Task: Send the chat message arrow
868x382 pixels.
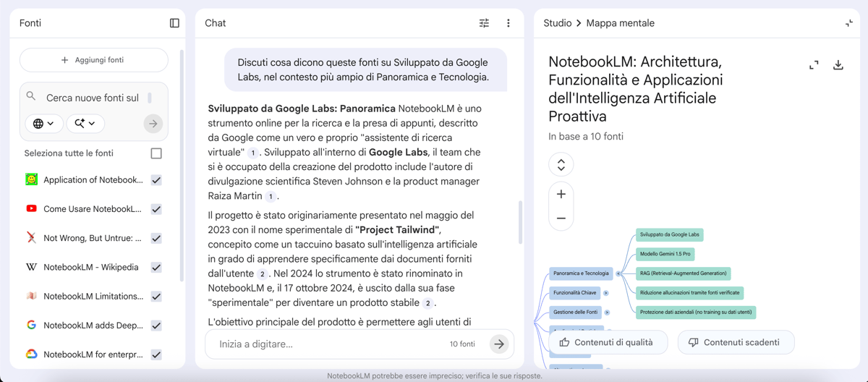Action: click(x=499, y=344)
